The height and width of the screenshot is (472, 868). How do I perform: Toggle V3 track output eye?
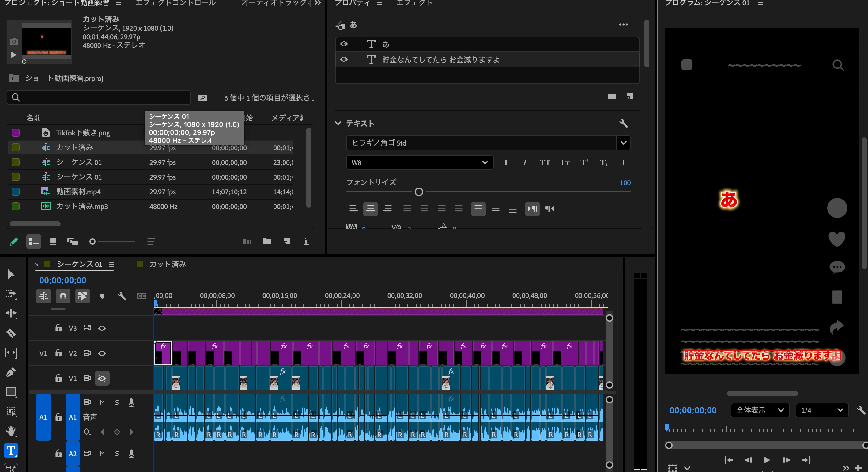point(102,328)
